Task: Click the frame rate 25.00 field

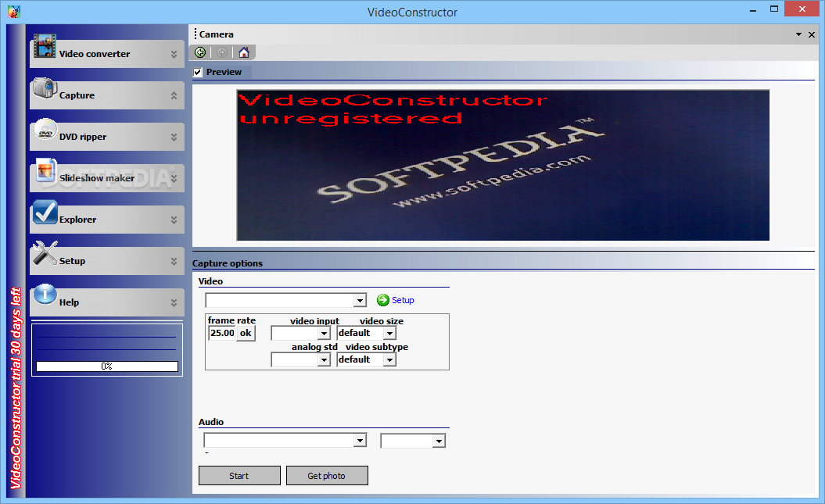Action: coord(222,333)
